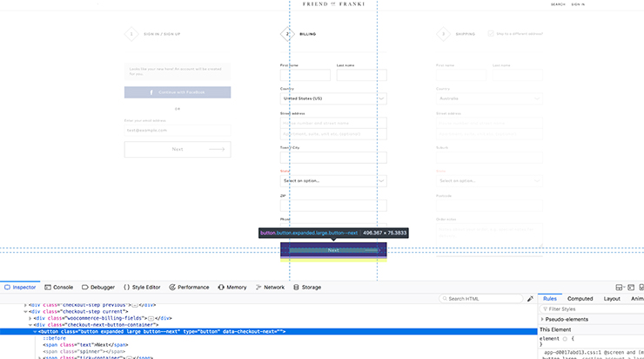Click Continue with Facebook button
644x359 pixels.
click(x=178, y=92)
